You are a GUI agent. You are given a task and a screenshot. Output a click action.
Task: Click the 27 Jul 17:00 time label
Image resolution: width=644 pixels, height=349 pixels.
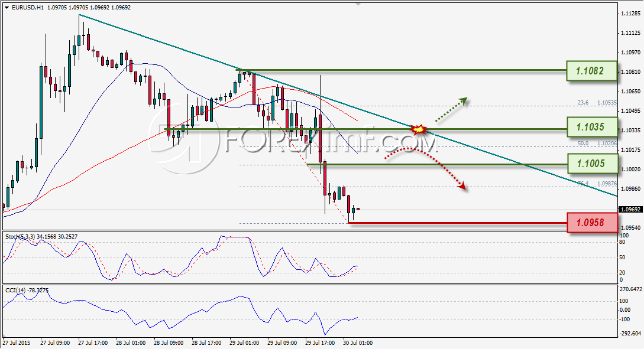click(93, 343)
